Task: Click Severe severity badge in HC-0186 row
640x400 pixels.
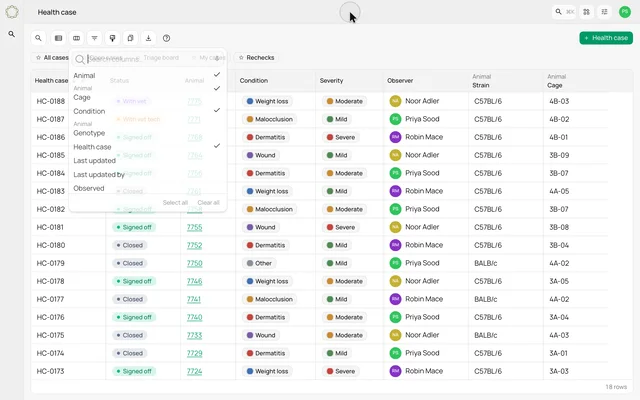Action: click(341, 137)
